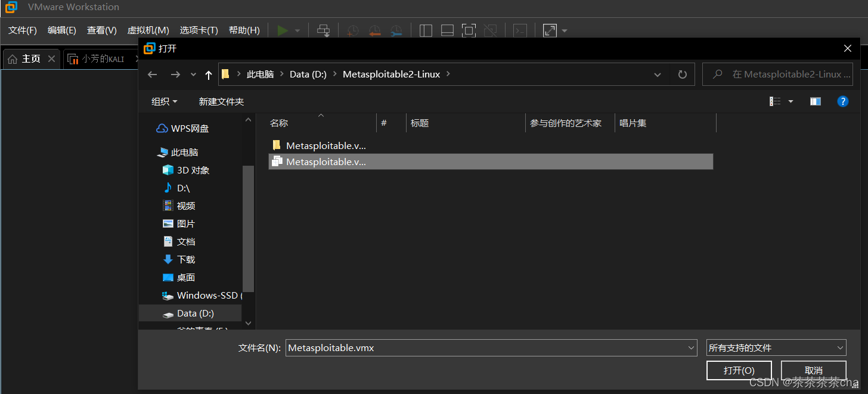868x394 pixels.
Task: Click the 文件名 input field
Action: 491,348
